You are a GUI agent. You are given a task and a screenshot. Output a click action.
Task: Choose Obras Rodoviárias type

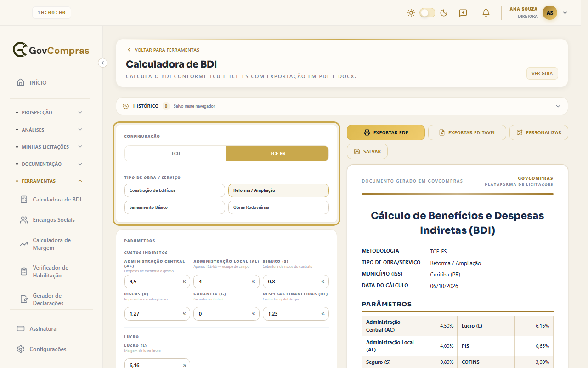pos(278,207)
